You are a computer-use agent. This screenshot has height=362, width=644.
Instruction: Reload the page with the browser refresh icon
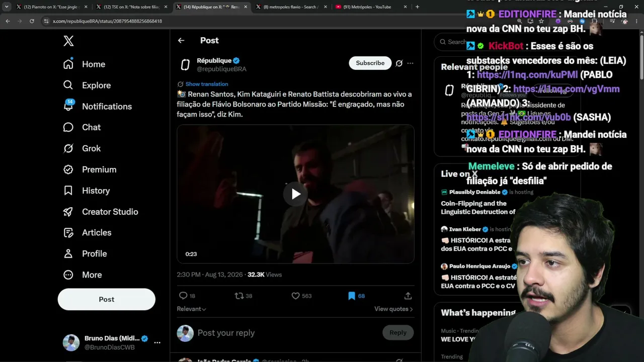click(x=32, y=21)
